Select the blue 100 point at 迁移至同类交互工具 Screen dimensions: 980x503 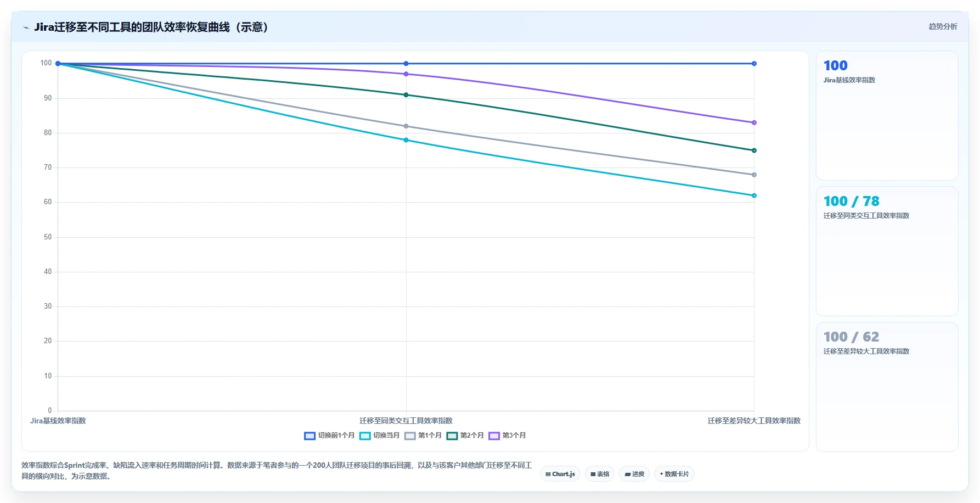pos(406,64)
